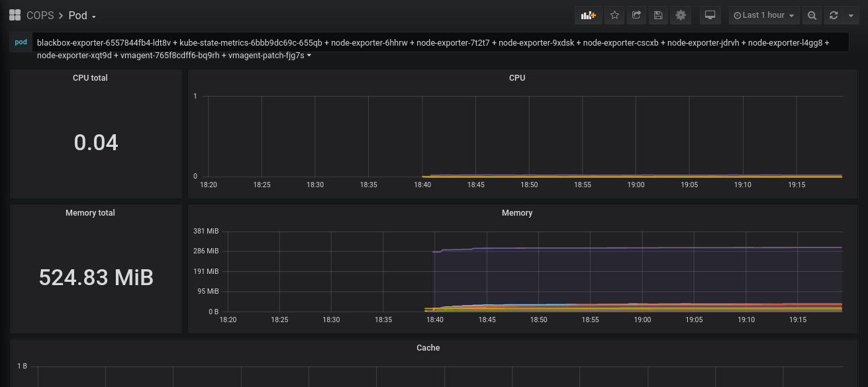Click the Grafana dashboards grid icon
This screenshot has width=868, height=387.
tap(15, 15)
